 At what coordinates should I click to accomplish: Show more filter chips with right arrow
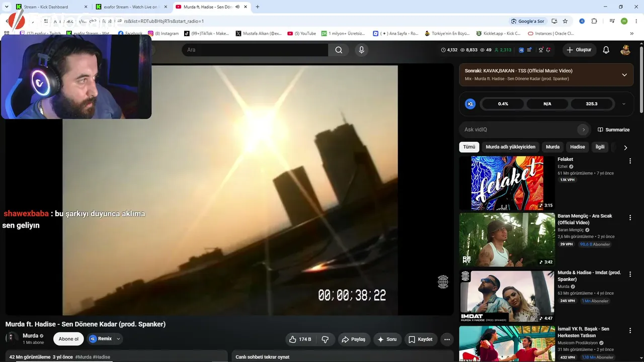click(625, 147)
